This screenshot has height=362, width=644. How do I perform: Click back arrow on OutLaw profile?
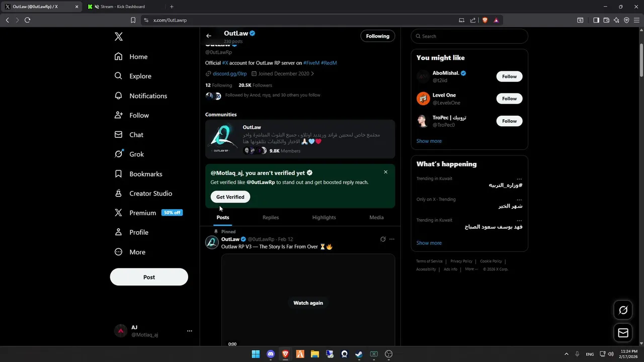click(209, 36)
